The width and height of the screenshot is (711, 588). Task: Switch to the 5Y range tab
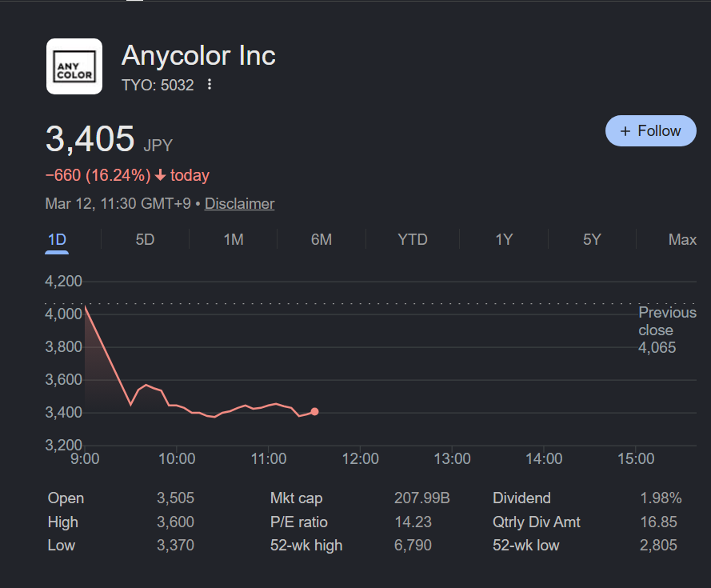point(592,239)
